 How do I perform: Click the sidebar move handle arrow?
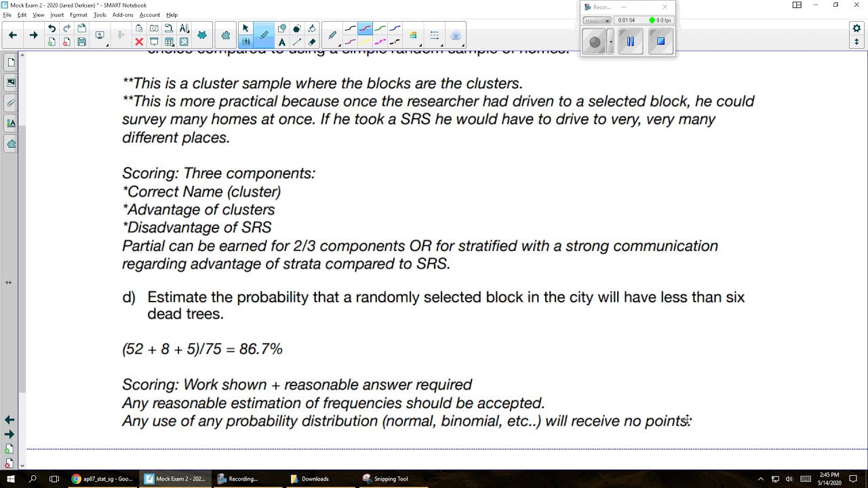(x=8, y=283)
